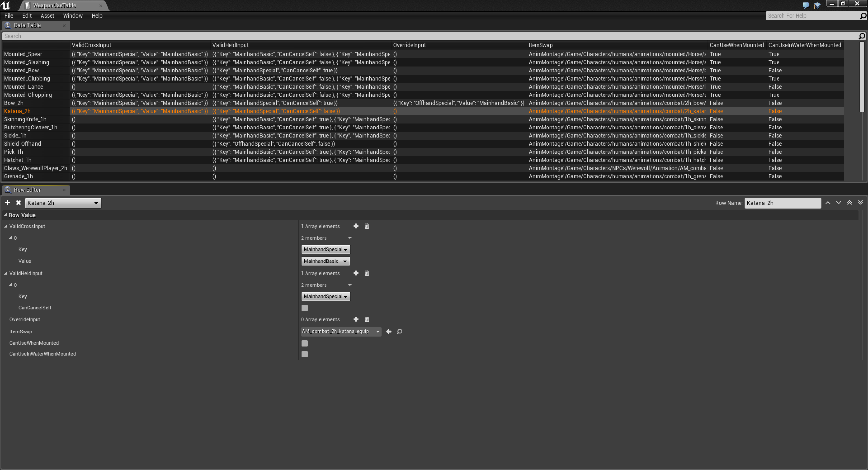Use selected asset arrow for ItemSwap
This screenshot has height=470, width=868.
(389, 331)
